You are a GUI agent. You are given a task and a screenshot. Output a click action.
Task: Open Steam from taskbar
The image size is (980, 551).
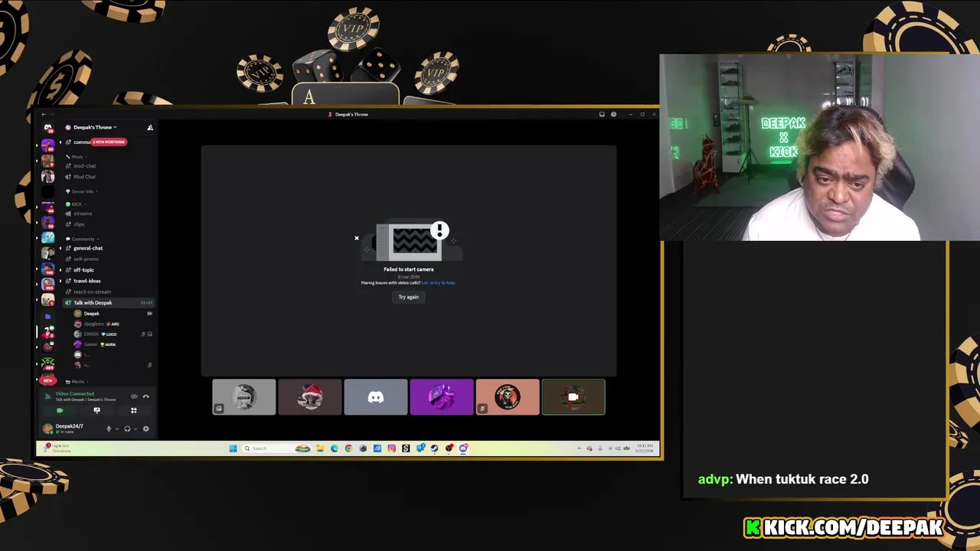(435, 448)
